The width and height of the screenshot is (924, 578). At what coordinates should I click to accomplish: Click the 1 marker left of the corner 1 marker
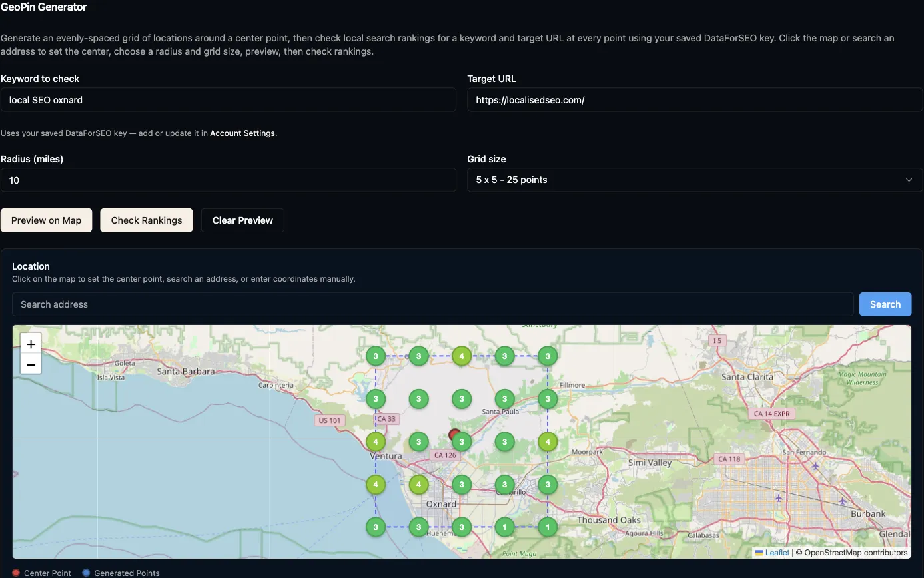click(x=505, y=527)
